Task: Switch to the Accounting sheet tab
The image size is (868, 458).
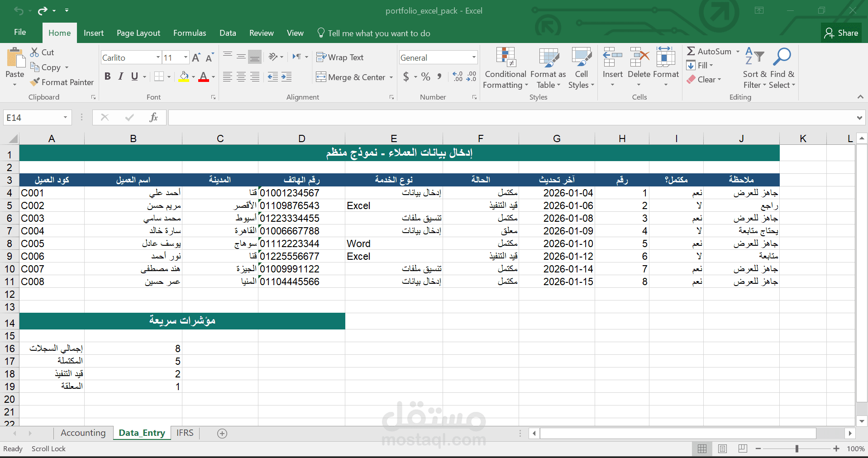Action: tap(83, 433)
